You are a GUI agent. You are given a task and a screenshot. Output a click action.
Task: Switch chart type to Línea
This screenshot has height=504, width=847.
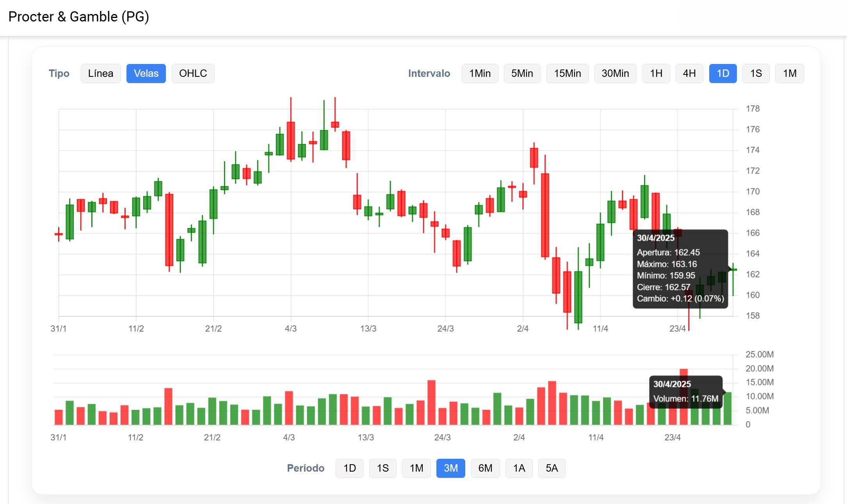point(101,73)
